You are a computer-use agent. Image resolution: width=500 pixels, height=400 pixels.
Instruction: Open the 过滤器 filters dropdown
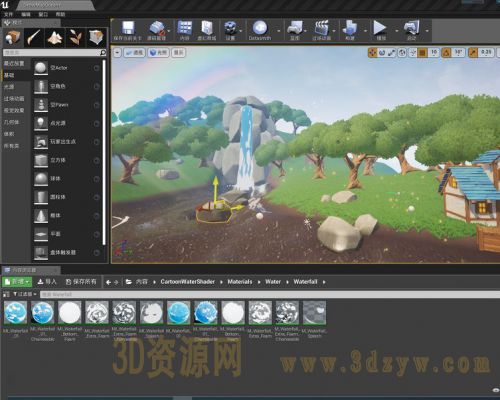[x=25, y=294]
